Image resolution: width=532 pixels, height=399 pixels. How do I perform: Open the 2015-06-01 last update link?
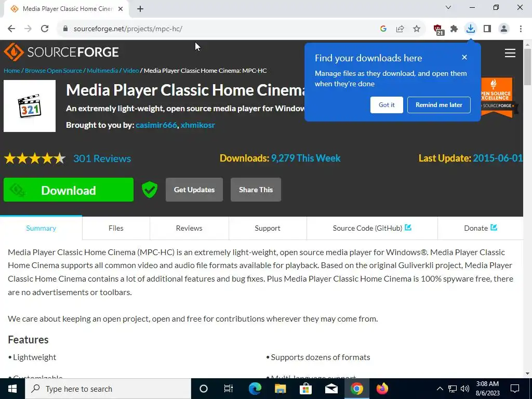(x=497, y=158)
